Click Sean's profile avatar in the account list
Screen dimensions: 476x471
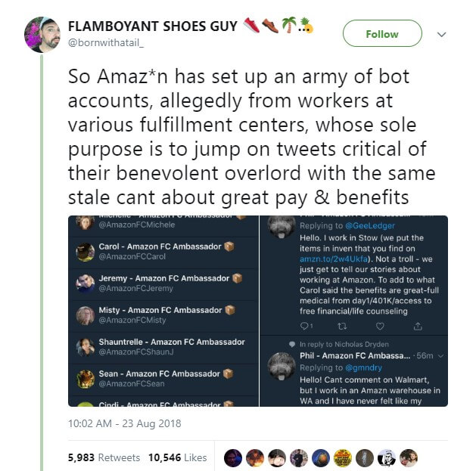pyautogui.click(x=86, y=378)
